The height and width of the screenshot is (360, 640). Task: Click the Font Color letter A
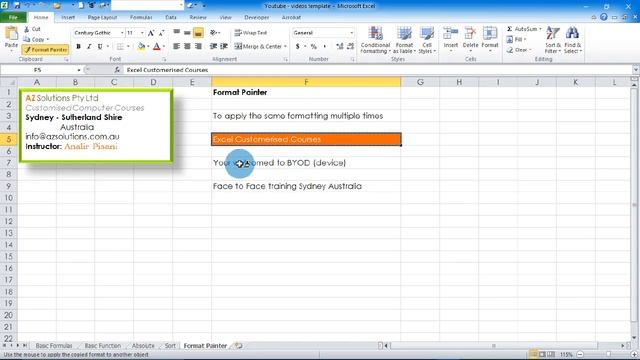pos(157,47)
